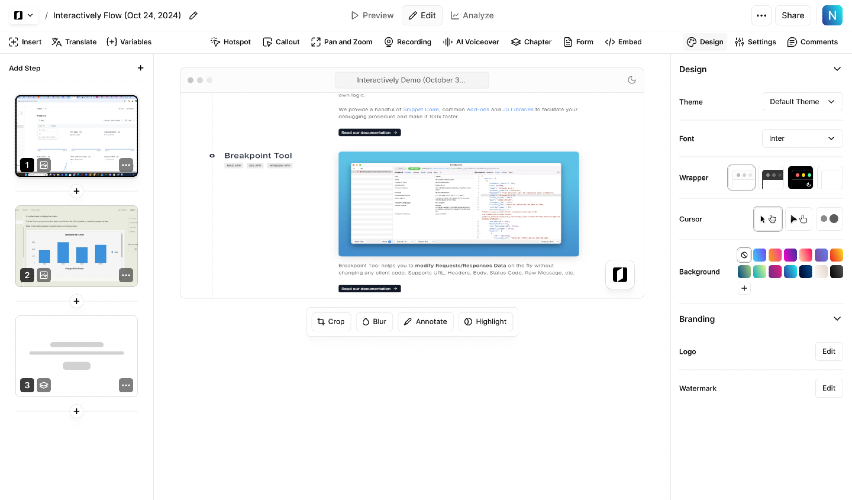Screen dimensions: 852x500
Task: Switch to the Analyze tab
Action: coord(472,15)
